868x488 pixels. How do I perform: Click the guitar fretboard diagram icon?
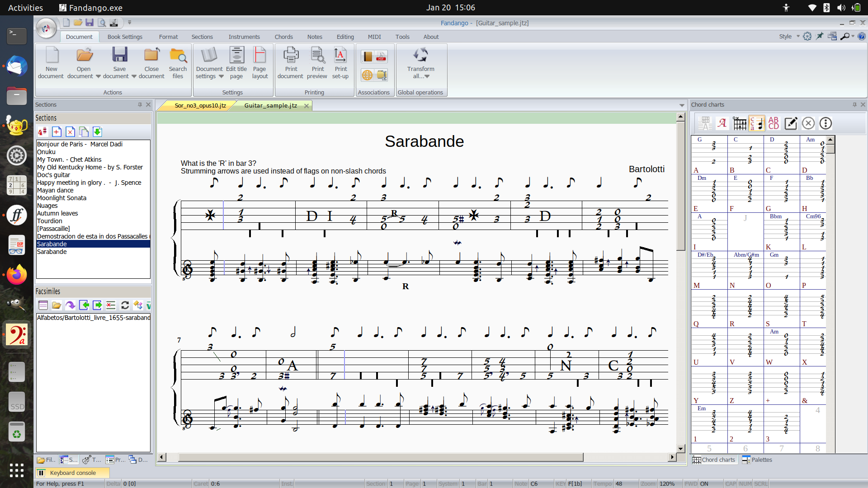pos(740,123)
